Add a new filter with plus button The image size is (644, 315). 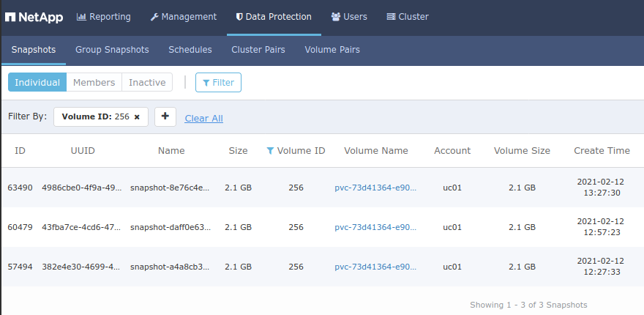pyautogui.click(x=165, y=116)
